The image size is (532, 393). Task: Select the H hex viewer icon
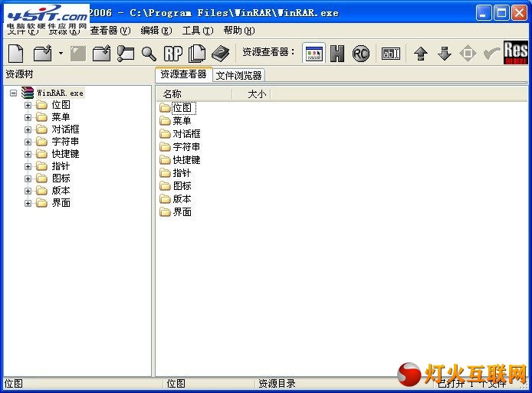[x=337, y=53]
